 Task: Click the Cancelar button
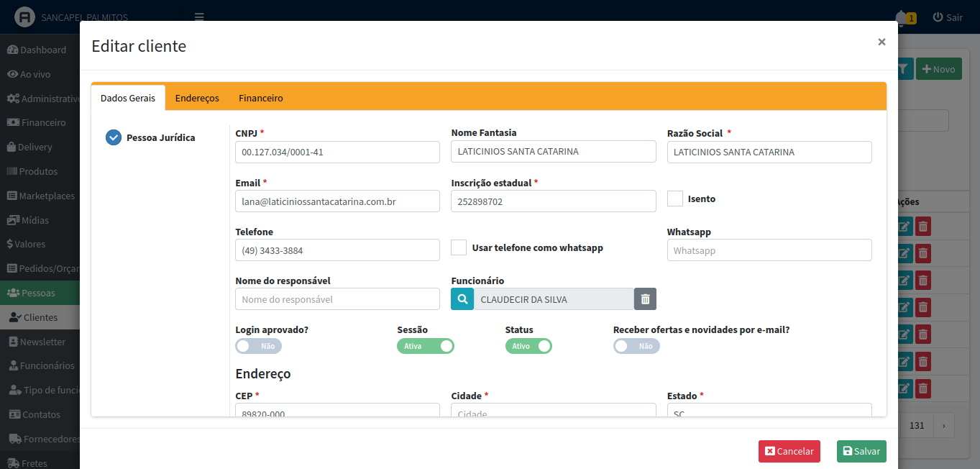(789, 451)
